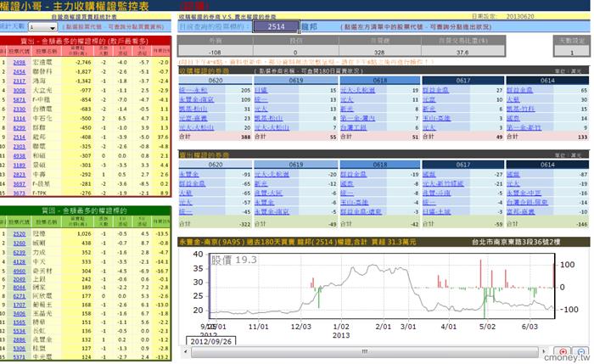This screenshot has width=594, height=364.
Task: Open the 0620 buying broker with value 23
Action: click(193, 118)
